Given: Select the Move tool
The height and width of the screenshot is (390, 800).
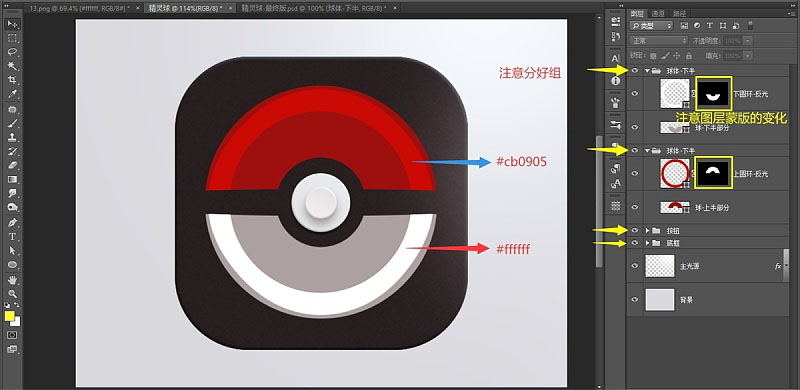Looking at the screenshot, I should coord(13,25).
